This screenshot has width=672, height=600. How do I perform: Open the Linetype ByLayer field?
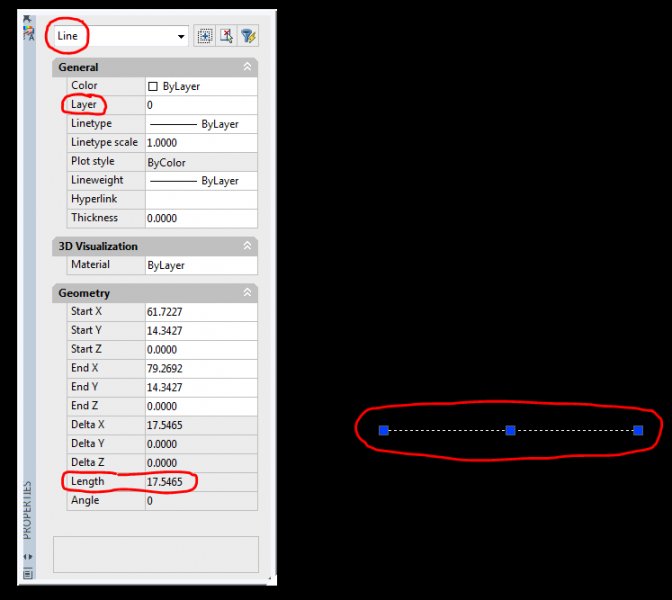201,124
